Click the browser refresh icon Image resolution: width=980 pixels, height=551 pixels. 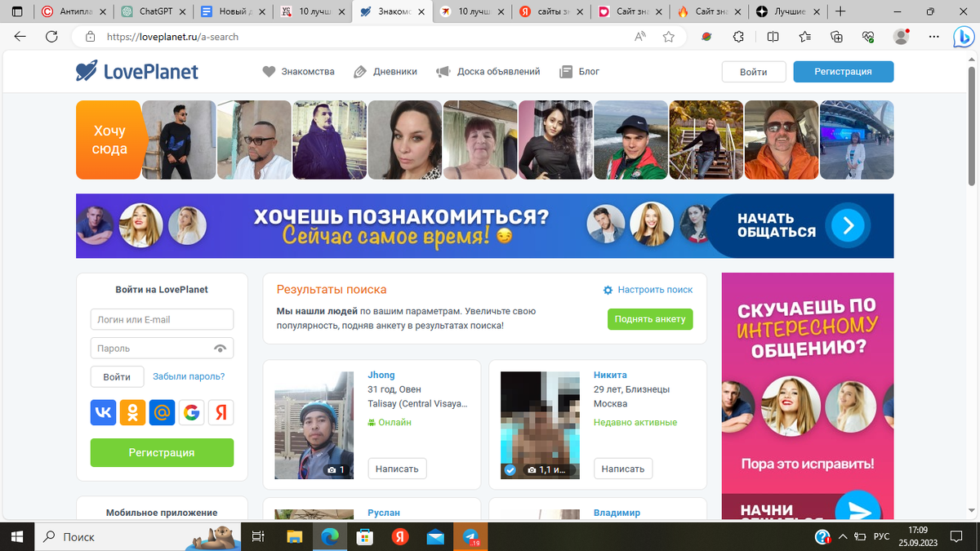[51, 37]
